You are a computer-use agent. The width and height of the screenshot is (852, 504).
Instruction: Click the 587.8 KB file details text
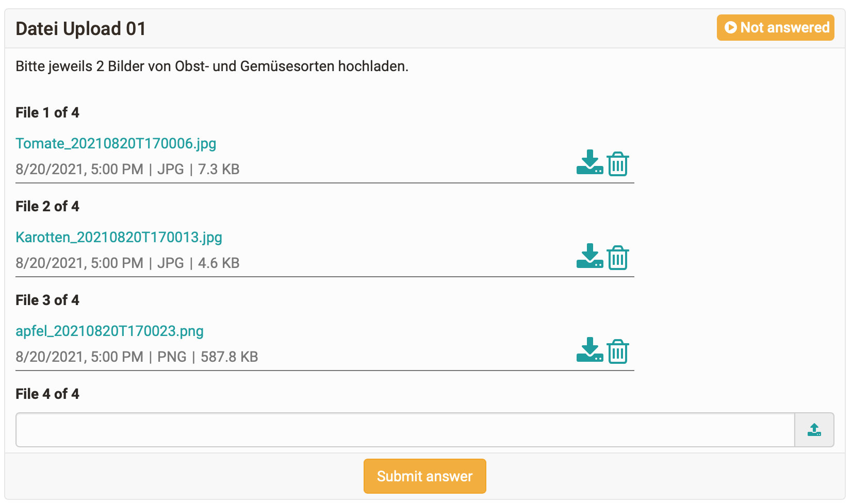229,357
